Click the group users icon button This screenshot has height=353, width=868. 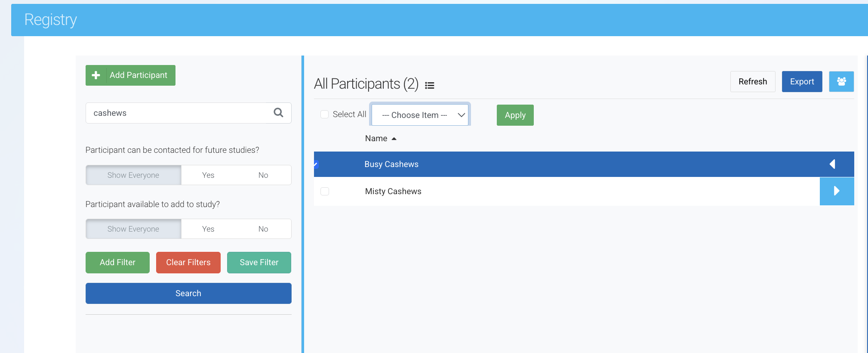tap(841, 81)
